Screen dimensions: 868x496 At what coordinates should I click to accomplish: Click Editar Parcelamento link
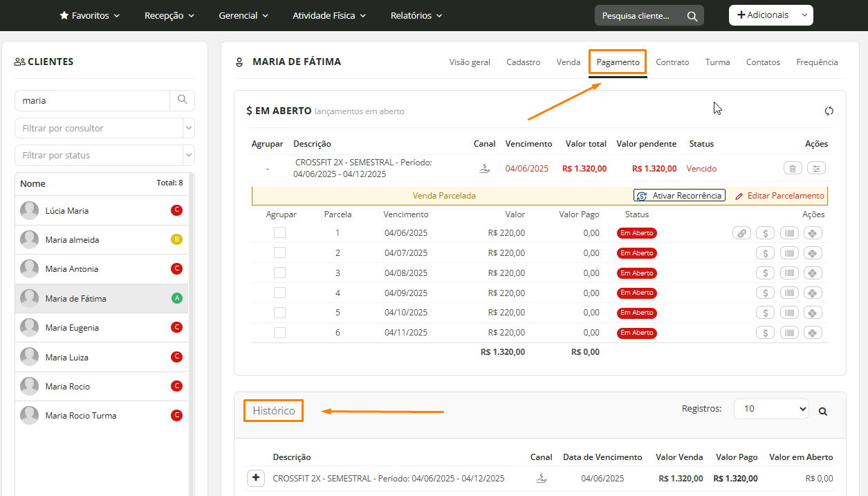click(779, 196)
